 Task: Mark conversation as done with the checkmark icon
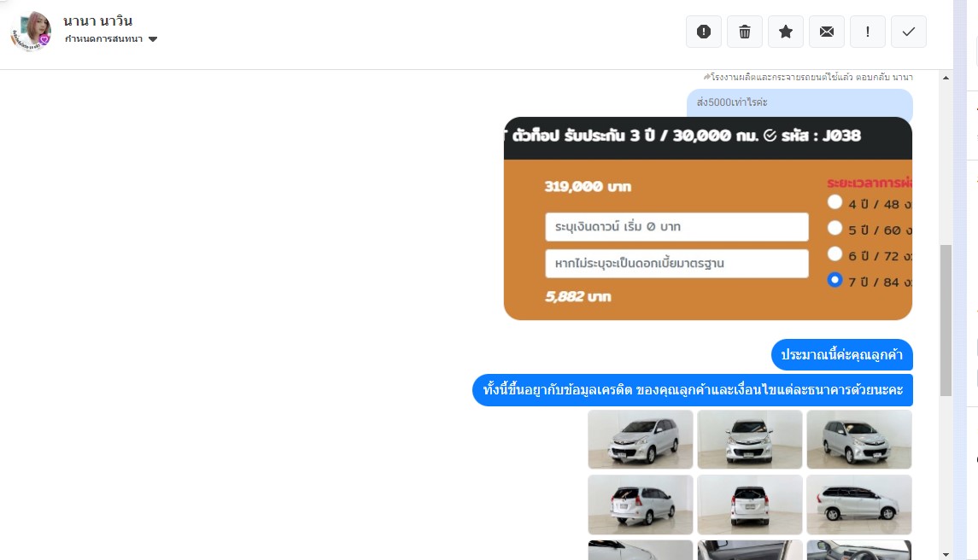coord(909,32)
